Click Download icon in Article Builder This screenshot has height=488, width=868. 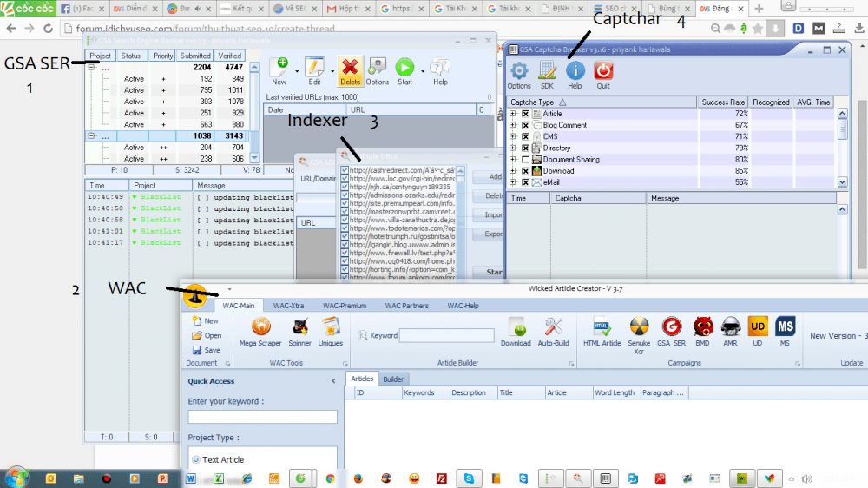point(516,327)
